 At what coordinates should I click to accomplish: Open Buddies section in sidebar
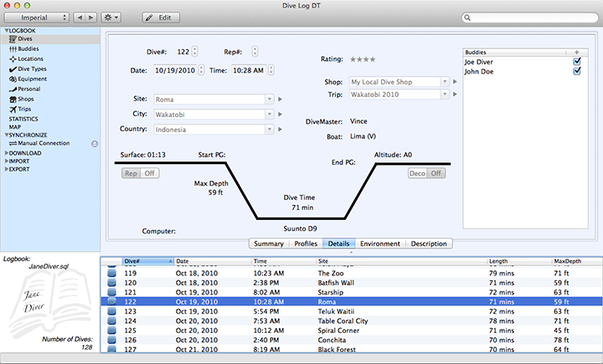[33, 49]
